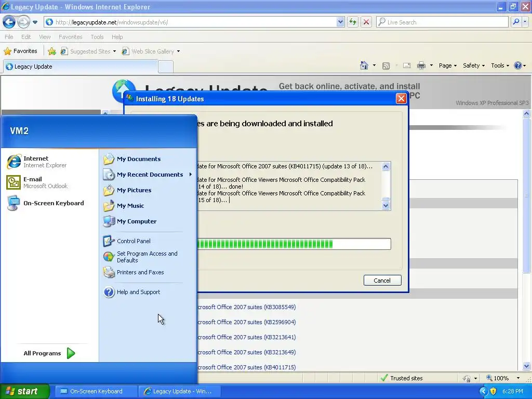
Task: Open Suggested Sites dropdown
Action: point(88,51)
